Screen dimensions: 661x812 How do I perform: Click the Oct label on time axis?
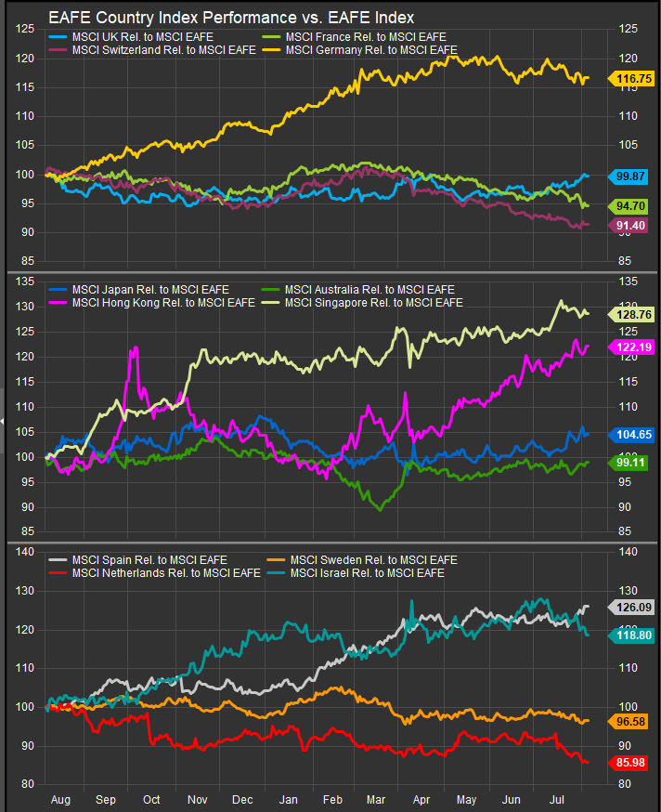click(x=151, y=800)
